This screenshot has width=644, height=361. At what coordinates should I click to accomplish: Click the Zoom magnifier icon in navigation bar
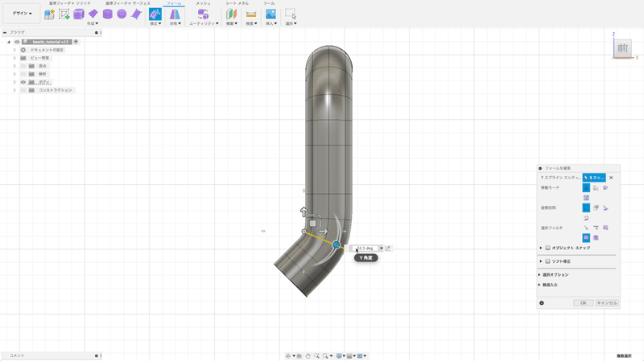coord(316,355)
